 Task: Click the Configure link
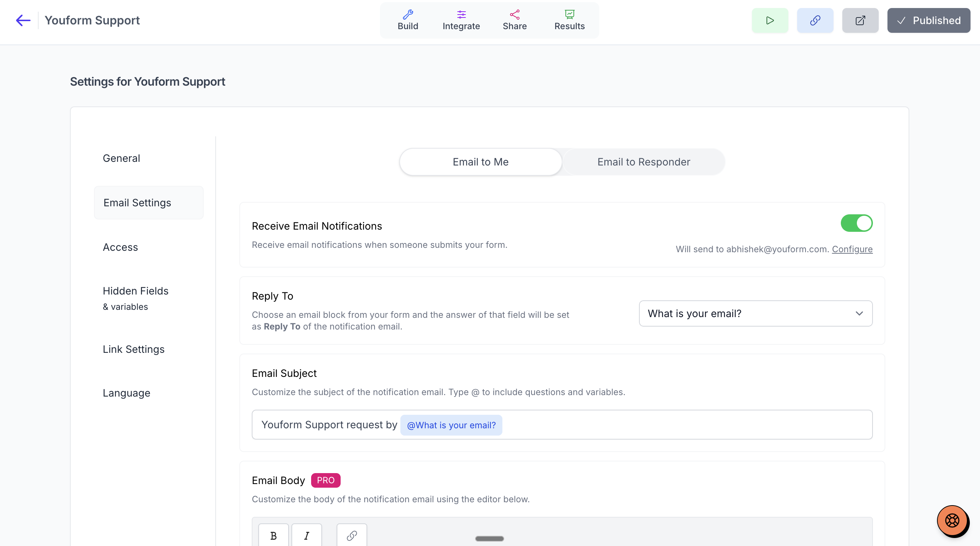pos(852,249)
